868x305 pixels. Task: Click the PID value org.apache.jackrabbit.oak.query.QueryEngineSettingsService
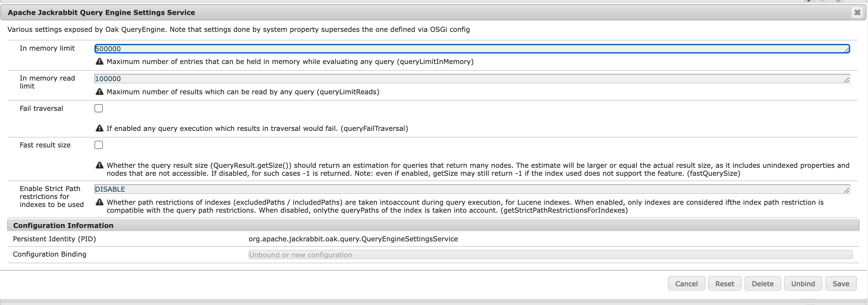(353, 239)
